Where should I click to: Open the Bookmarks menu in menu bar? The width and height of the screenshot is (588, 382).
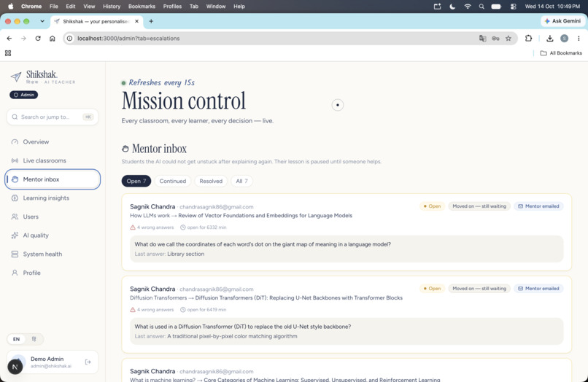(x=142, y=7)
